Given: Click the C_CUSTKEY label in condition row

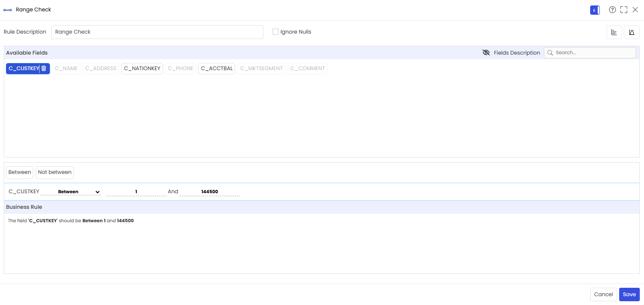Looking at the screenshot, I should tap(24, 192).
